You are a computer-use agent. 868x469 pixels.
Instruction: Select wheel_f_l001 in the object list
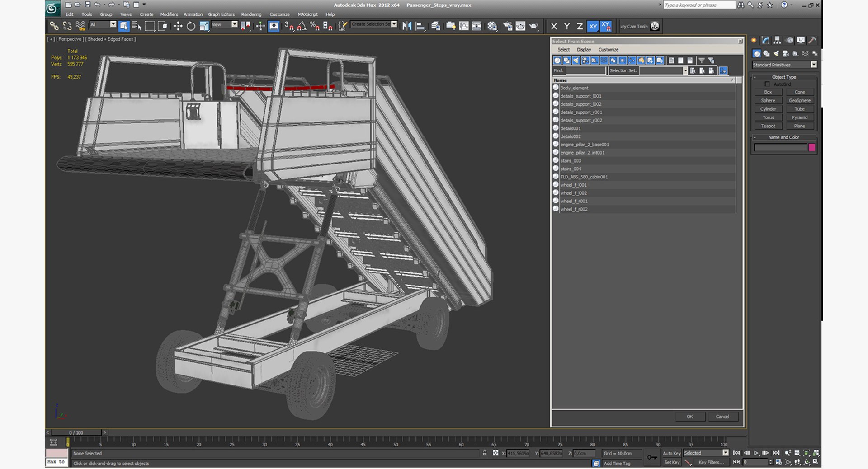pyautogui.click(x=574, y=185)
